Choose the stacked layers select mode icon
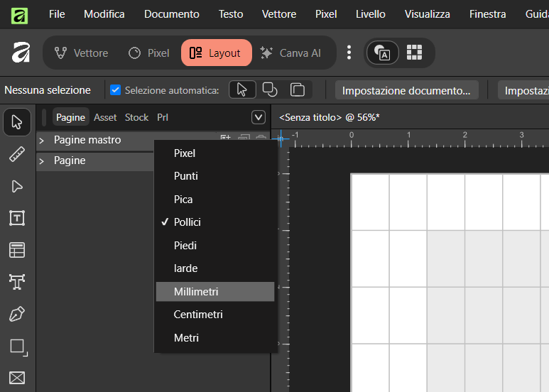Screen dimensions: 549x392 point(298,89)
